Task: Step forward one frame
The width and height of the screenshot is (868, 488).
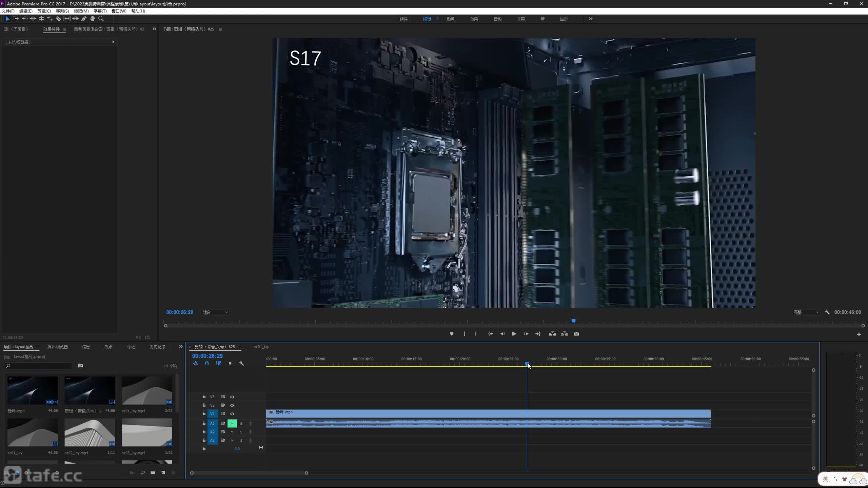Action: (526, 334)
